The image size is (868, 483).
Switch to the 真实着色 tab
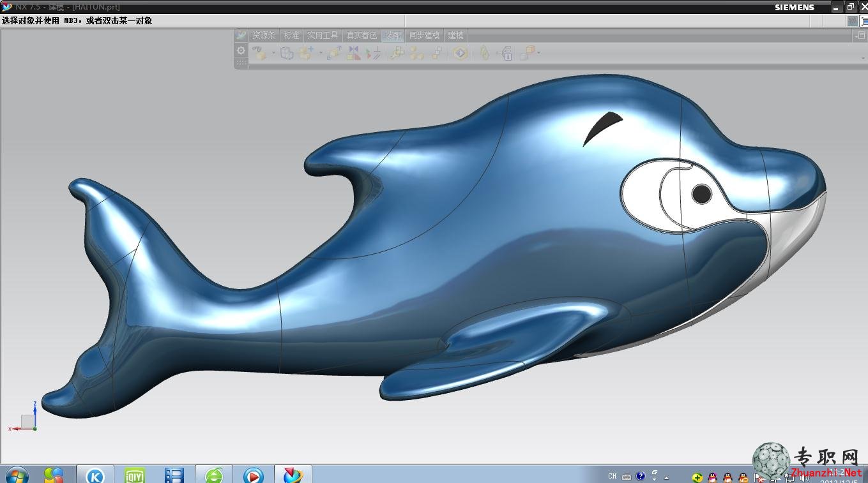point(362,36)
